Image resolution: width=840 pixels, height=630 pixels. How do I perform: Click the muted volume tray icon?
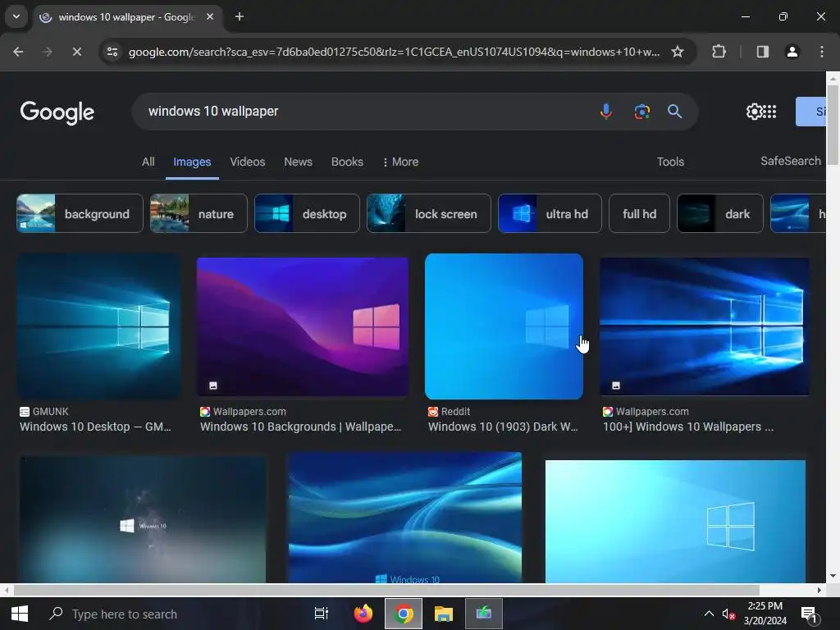(x=728, y=614)
